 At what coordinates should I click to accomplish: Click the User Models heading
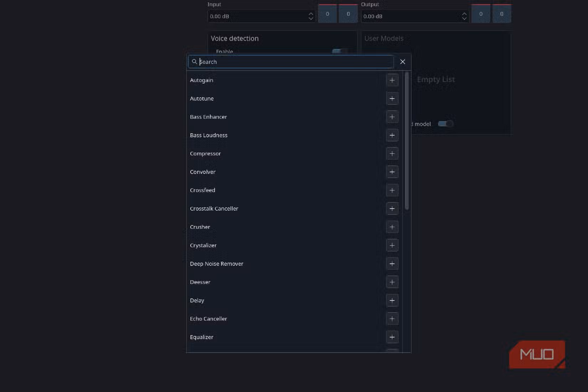click(x=384, y=38)
